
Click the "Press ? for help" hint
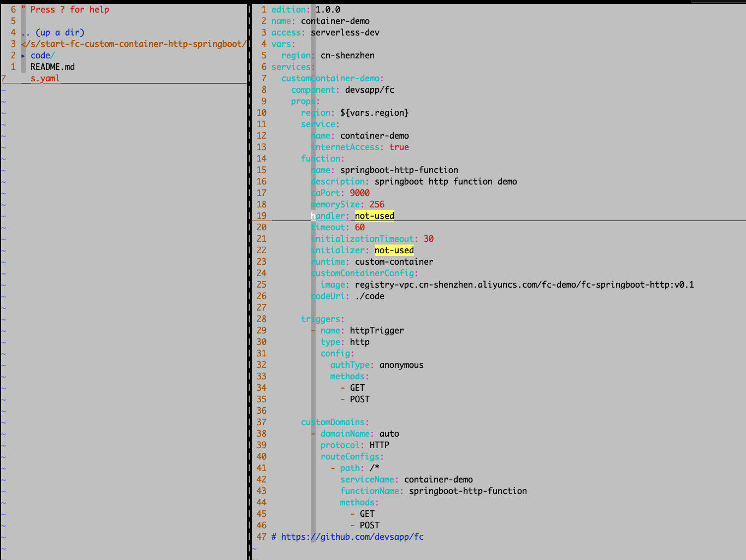pos(69,9)
